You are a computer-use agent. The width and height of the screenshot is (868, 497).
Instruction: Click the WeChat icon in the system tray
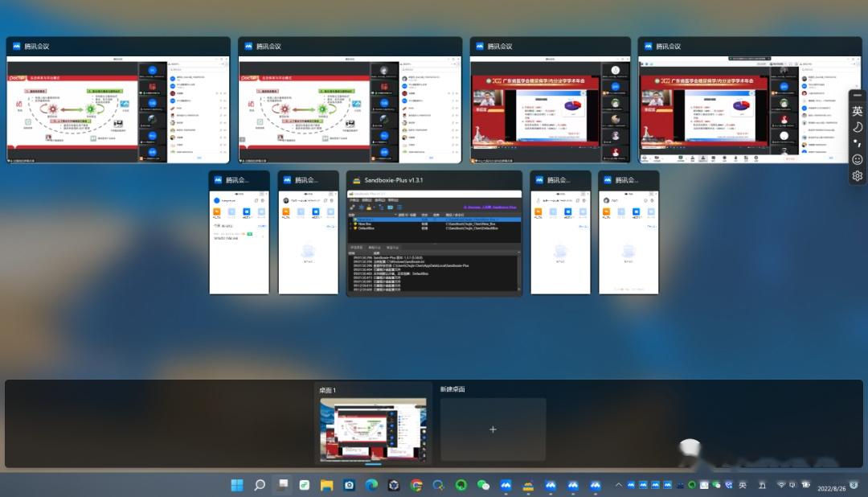(x=716, y=485)
